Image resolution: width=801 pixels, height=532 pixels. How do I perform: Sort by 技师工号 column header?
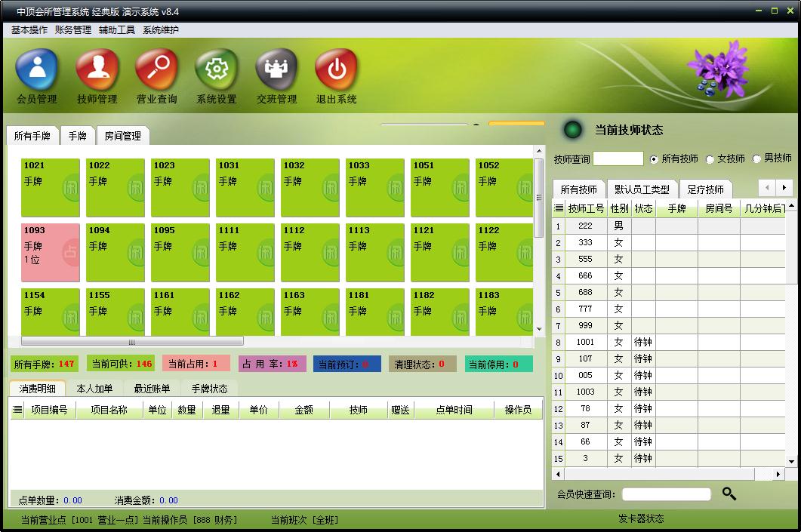click(x=586, y=208)
